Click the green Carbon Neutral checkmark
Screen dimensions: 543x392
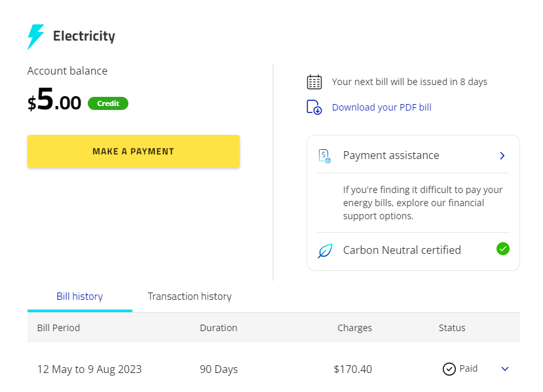(x=503, y=249)
